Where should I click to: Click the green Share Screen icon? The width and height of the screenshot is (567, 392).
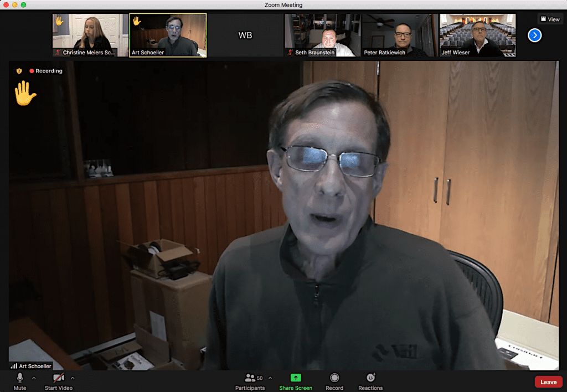pos(296,378)
